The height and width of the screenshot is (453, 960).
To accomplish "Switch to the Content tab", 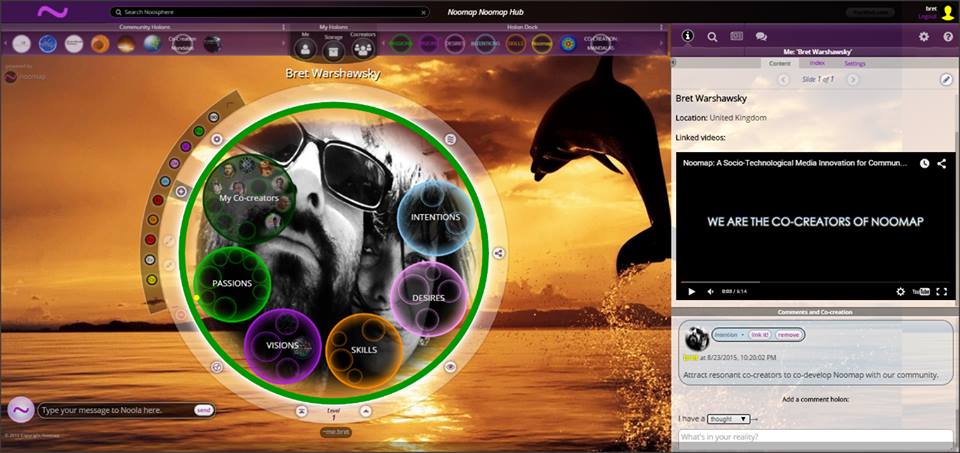I will coord(779,63).
